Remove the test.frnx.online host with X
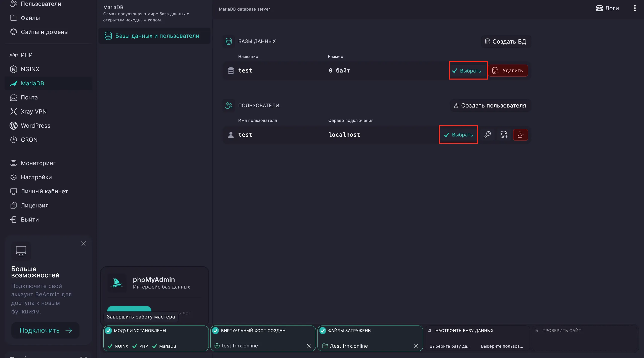The width and height of the screenshot is (644, 358). click(309, 346)
